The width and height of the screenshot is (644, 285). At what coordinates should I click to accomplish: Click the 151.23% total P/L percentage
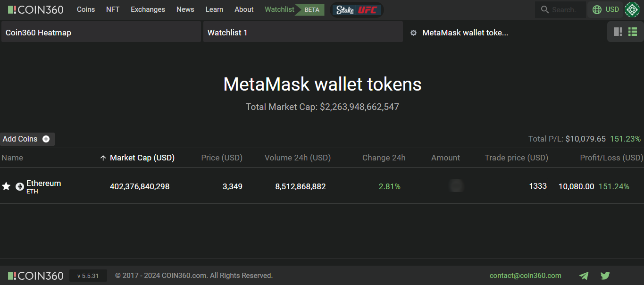click(626, 139)
